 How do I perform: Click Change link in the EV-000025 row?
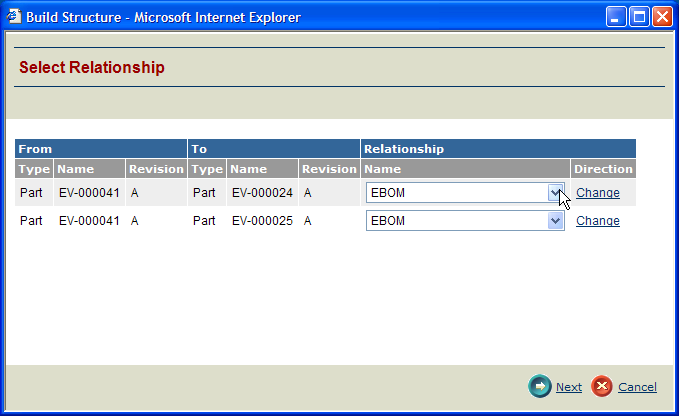[598, 221]
